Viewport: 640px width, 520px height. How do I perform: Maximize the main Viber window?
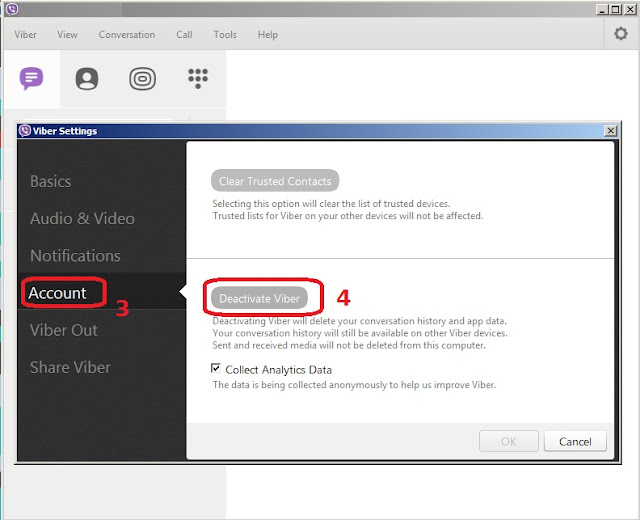[x=616, y=9]
